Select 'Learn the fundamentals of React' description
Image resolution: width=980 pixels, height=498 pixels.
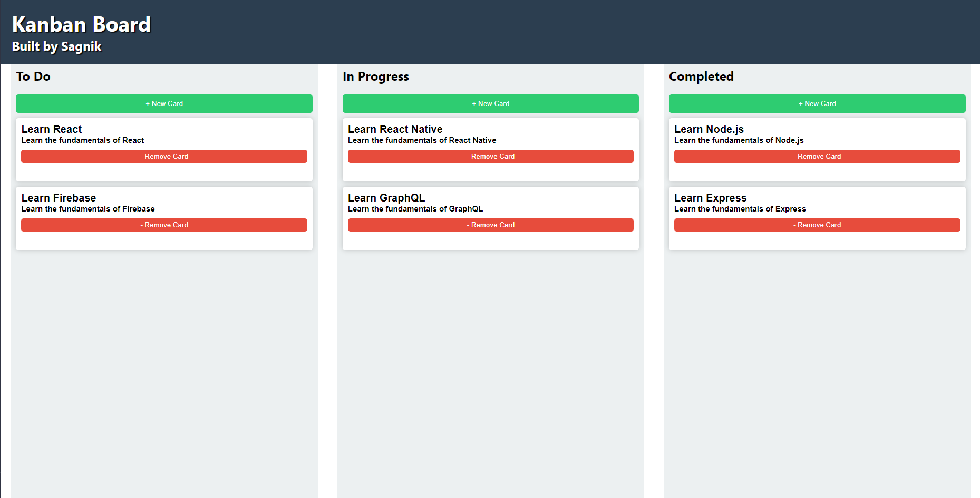83,140
